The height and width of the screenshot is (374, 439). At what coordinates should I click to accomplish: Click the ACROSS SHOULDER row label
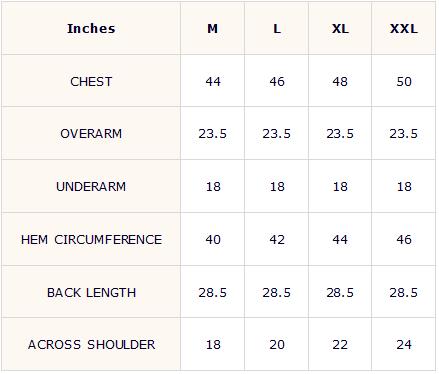91,345
